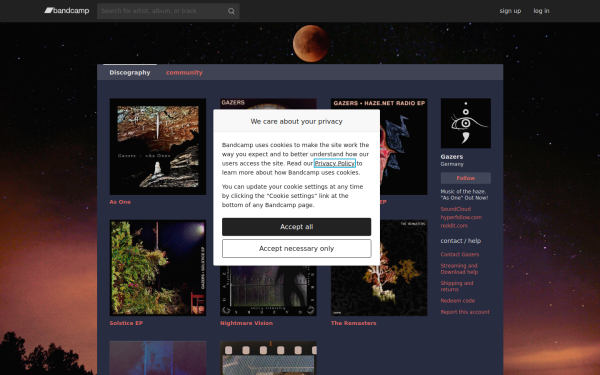Open the Haze.net Radio EP cover
This screenshot has height=375, width=600.
pos(404,147)
